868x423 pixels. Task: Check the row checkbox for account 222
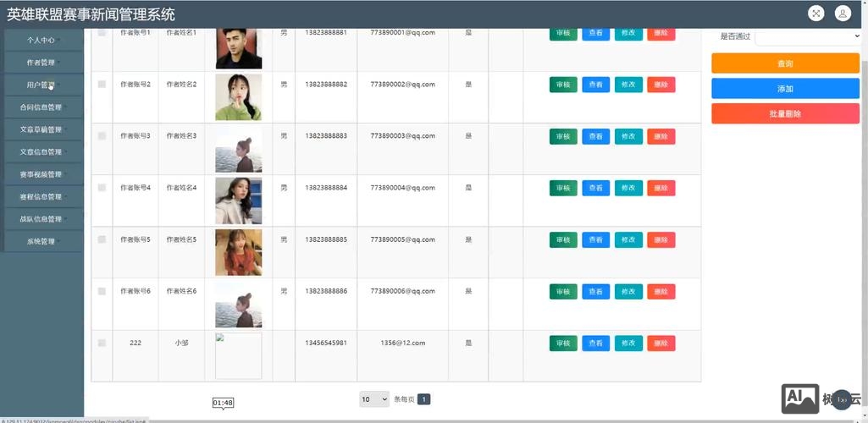coord(102,343)
